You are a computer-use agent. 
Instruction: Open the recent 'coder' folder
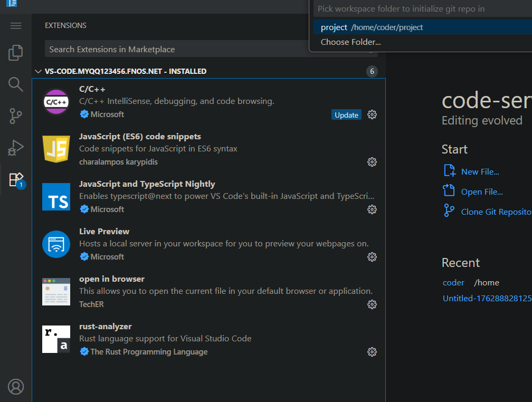453,283
